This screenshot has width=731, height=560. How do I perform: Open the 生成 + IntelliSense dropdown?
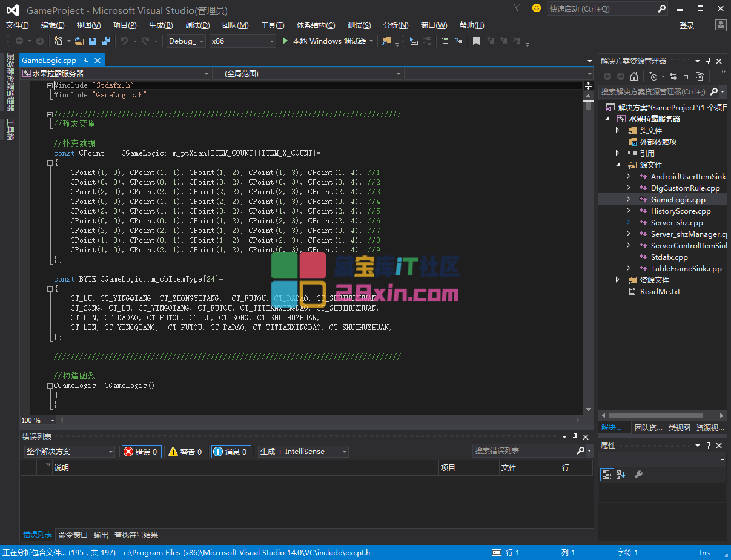click(303, 452)
